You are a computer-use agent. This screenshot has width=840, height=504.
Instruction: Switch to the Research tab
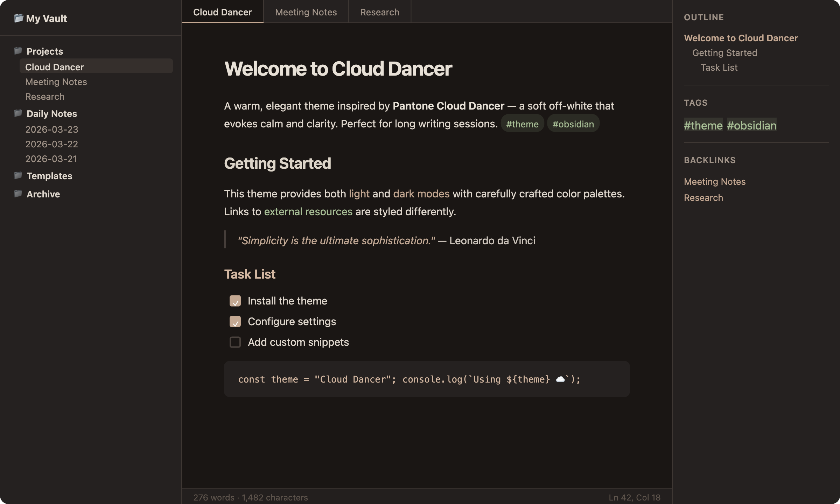point(380,12)
